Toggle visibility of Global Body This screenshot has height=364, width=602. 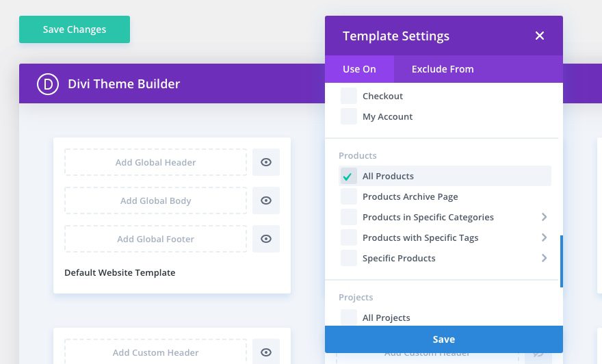266,200
